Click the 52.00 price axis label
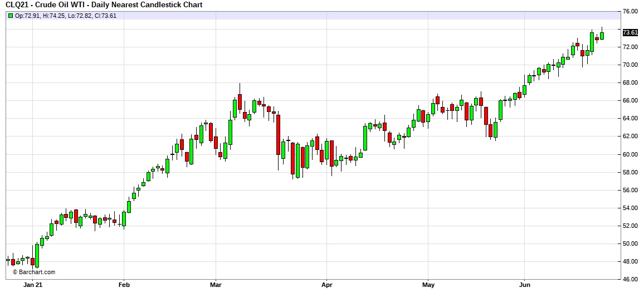Screen dimensions: 644x302 click(631, 226)
